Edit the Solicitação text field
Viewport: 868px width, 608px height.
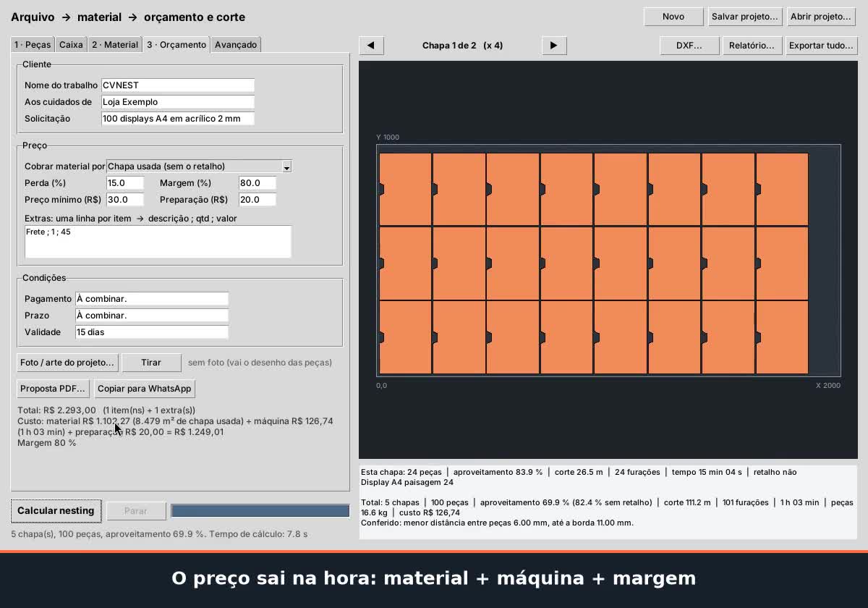coord(178,119)
